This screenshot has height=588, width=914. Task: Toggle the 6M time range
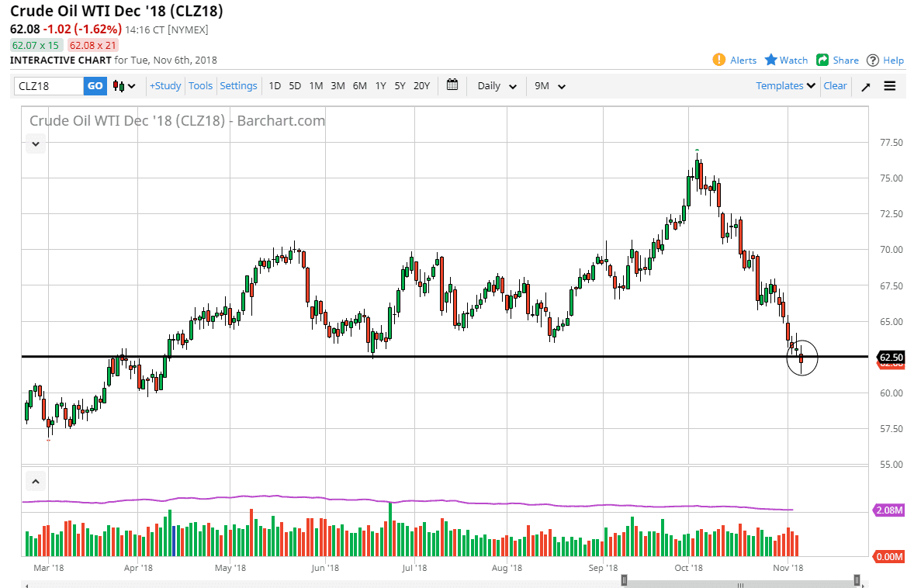tap(359, 86)
